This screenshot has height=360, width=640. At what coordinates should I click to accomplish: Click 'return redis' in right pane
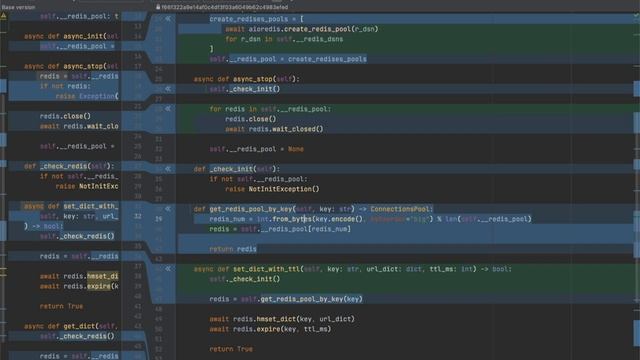coord(233,249)
